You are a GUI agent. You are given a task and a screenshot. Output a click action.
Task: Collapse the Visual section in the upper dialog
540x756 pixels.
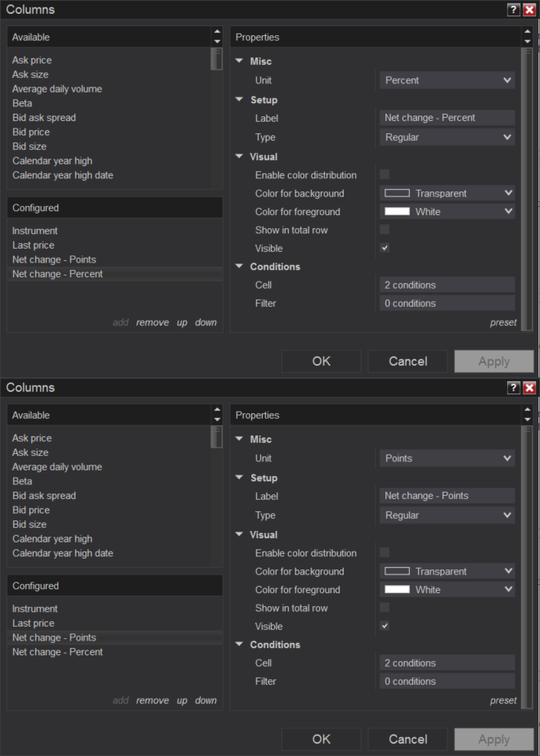(240, 156)
